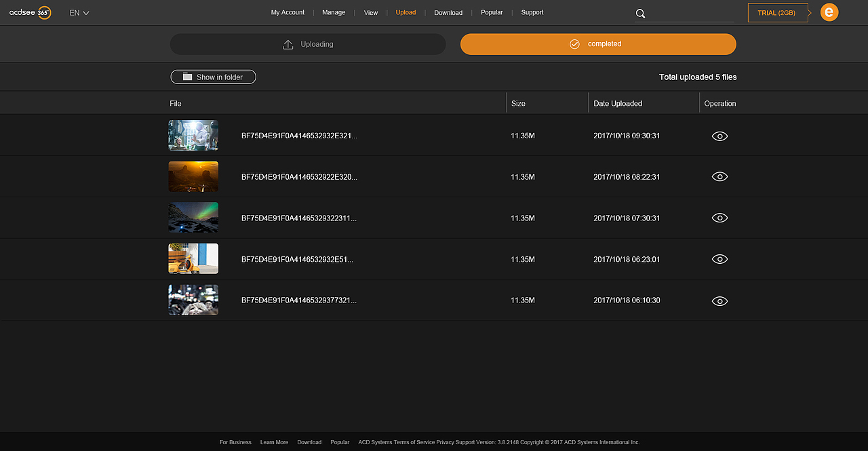Open the Privacy footer link
Viewport: 868px width, 451px height.
tap(445, 442)
